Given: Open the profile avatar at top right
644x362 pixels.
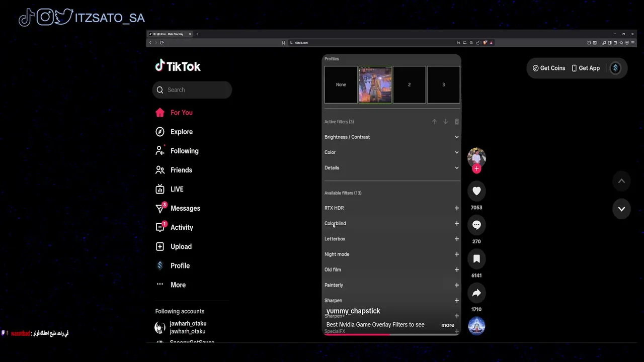Looking at the screenshot, I should [x=615, y=68].
